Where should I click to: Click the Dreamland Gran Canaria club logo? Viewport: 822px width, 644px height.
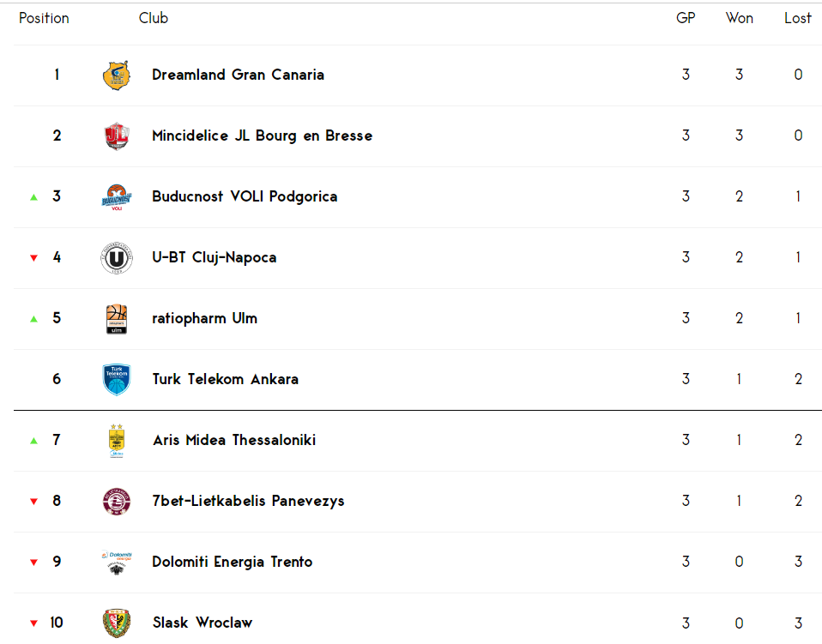click(117, 75)
